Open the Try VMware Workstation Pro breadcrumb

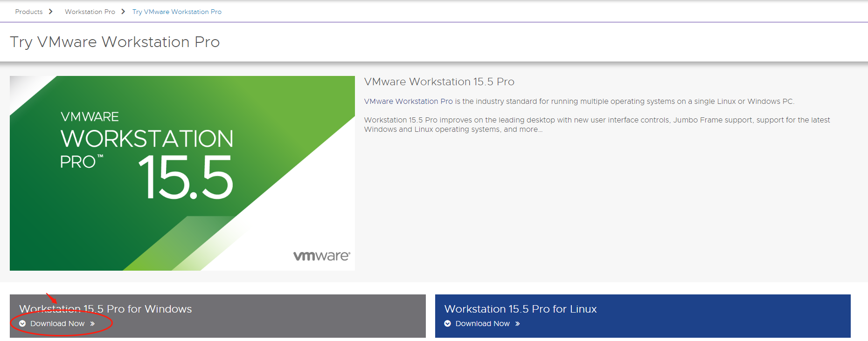[x=177, y=12]
